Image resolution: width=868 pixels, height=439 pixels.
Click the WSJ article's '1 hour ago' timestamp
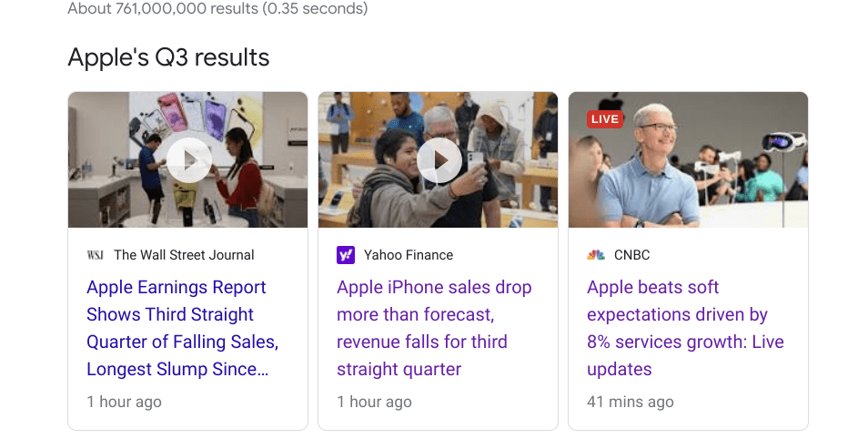tap(124, 402)
